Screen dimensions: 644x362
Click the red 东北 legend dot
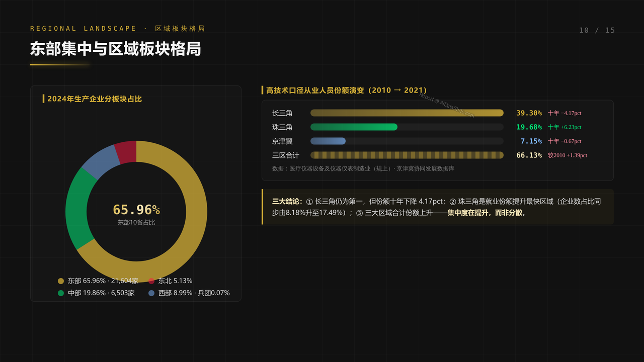click(x=151, y=281)
